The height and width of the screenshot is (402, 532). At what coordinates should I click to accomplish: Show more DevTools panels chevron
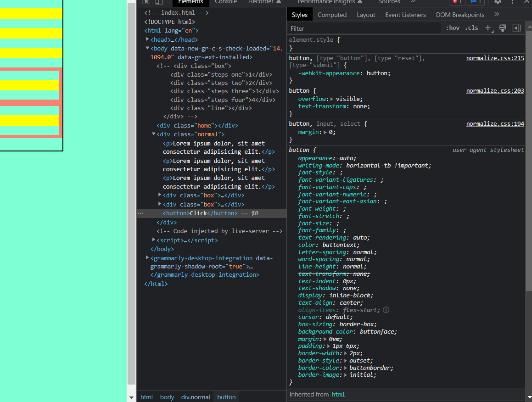[413, 2]
